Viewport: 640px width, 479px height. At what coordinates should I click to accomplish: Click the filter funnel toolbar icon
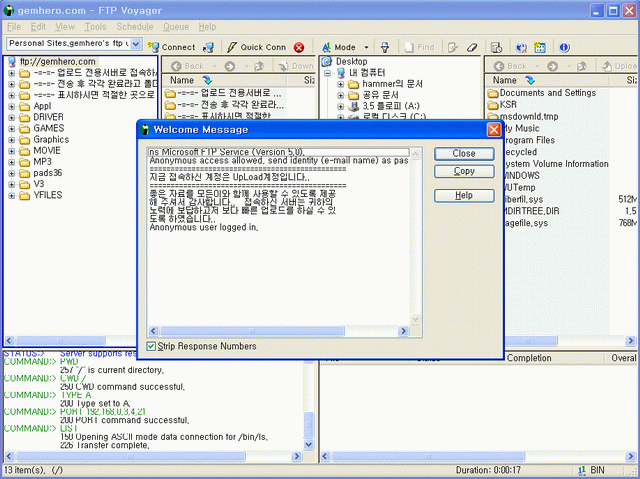[384, 47]
